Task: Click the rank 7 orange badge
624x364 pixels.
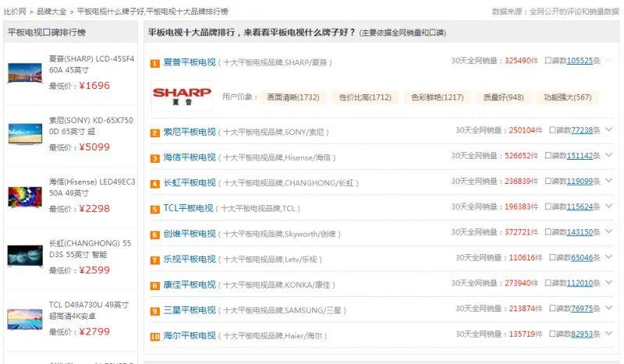Action: (x=154, y=260)
